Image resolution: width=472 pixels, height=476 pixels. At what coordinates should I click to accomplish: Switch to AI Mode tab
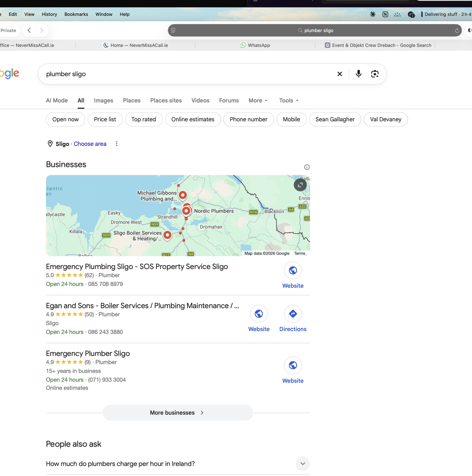(57, 100)
